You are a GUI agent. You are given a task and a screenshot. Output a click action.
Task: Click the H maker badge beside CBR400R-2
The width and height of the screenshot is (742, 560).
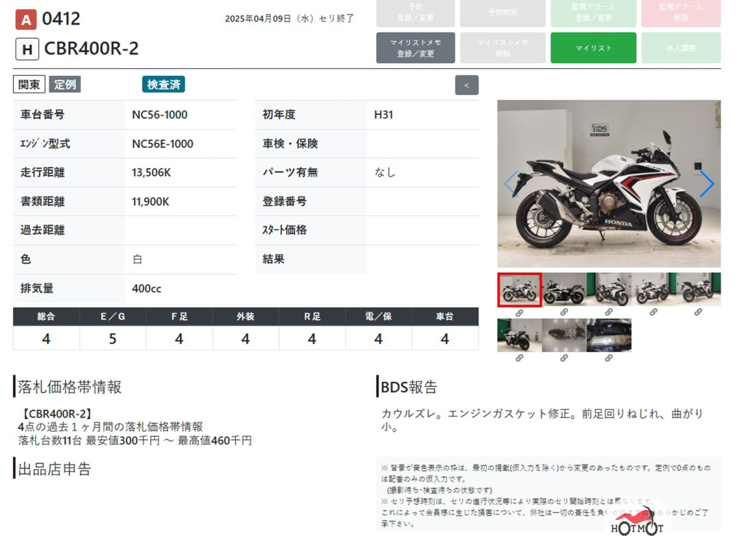[x=27, y=49]
